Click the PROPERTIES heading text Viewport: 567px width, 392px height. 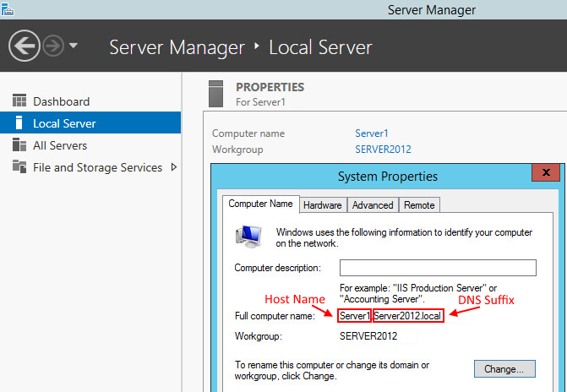pos(270,87)
